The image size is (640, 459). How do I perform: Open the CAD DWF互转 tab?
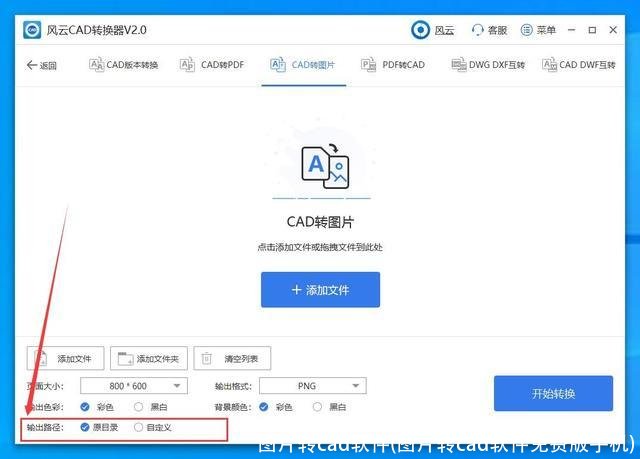pyautogui.click(x=579, y=65)
